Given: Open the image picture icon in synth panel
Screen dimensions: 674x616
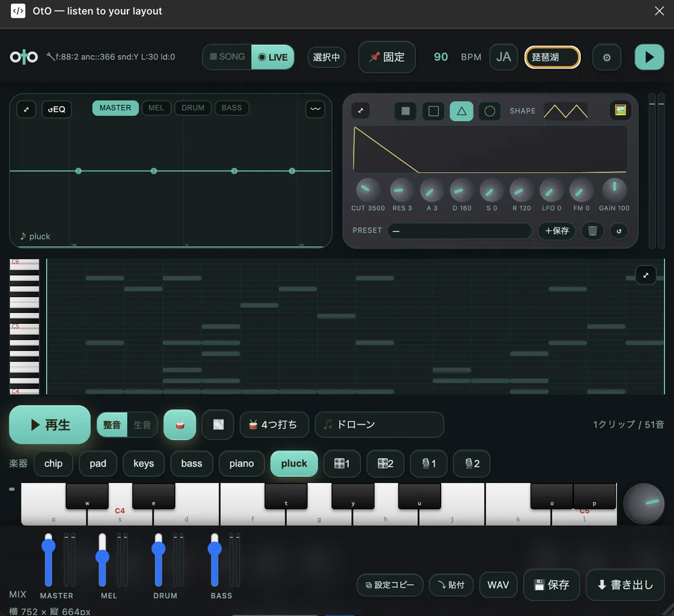Looking at the screenshot, I should pos(620,110).
